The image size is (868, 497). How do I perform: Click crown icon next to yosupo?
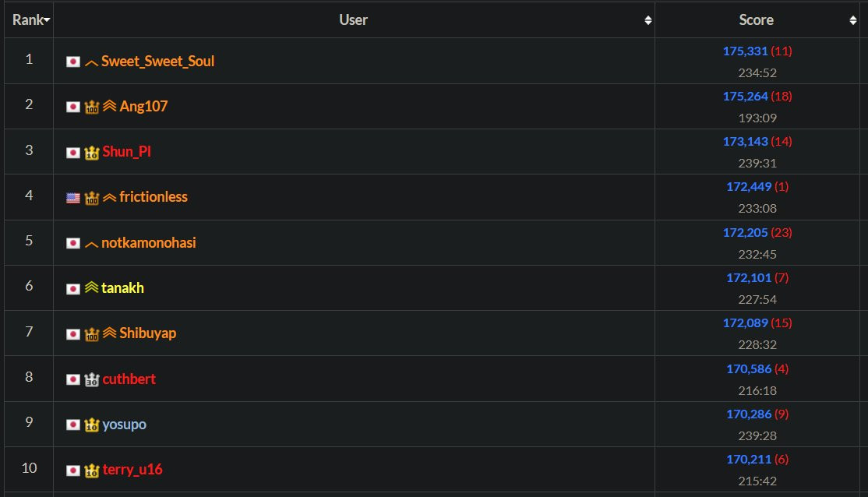[x=92, y=425]
